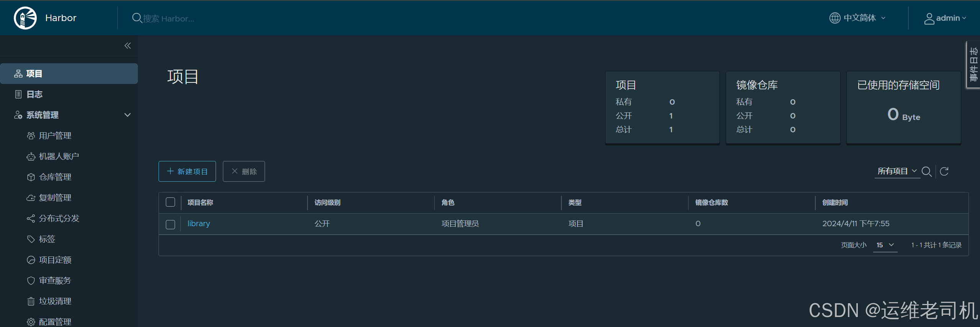Go to 项目定额
The height and width of the screenshot is (327, 980).
pyautogui.click(x=55, y=260)
